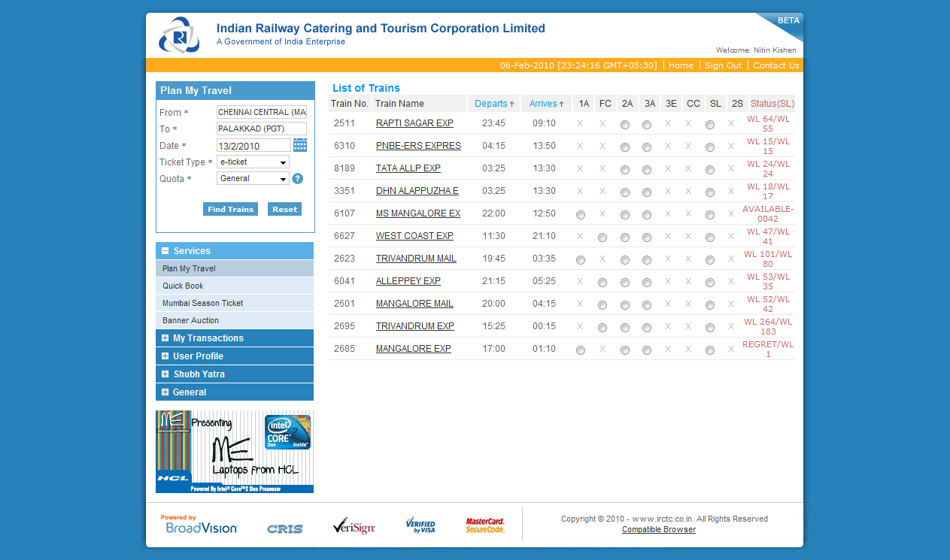Open PNBE-ERS EXPRES train link
950x560 pixels.
pyautogui.click(x=418, y=146)
